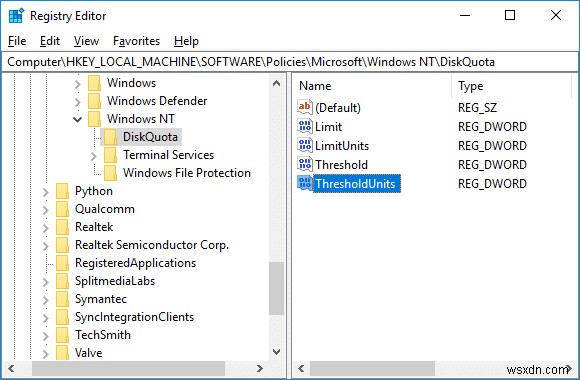Screen dimensions: 580x380
Task: Expand the TechSmith key
Action: [x=45, y=336]
